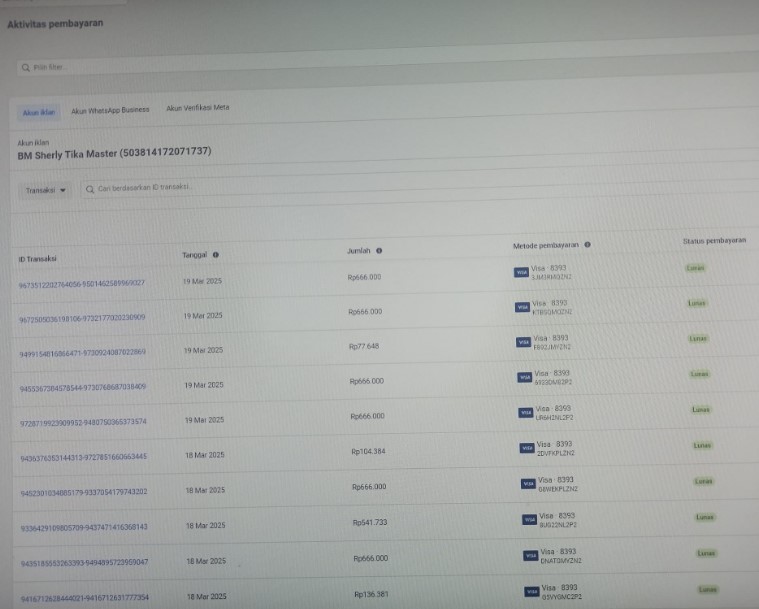Click the info icon next to Metode pembayaran
The height and width of the screenshot is (609, 759).
(x=587, y=245)
